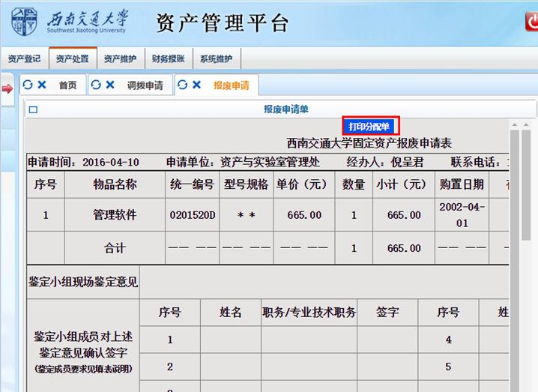The width and height of the screenshot is (538, 392).
Task: Refresh the 首页 tab
Action: (28, 85)
